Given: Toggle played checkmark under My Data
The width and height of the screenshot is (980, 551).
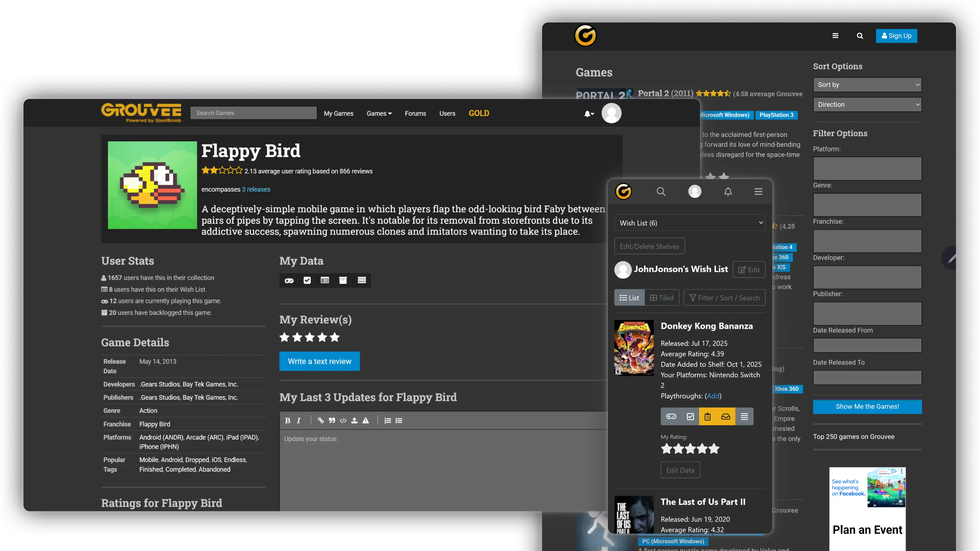Looking at the screenshot, I should pos(307,280).
